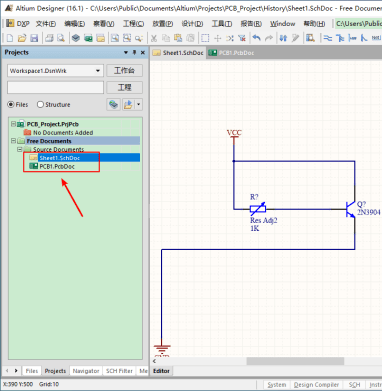Paste from the clipboard
The image size is (382, 391).
click(x=178, y=38)
